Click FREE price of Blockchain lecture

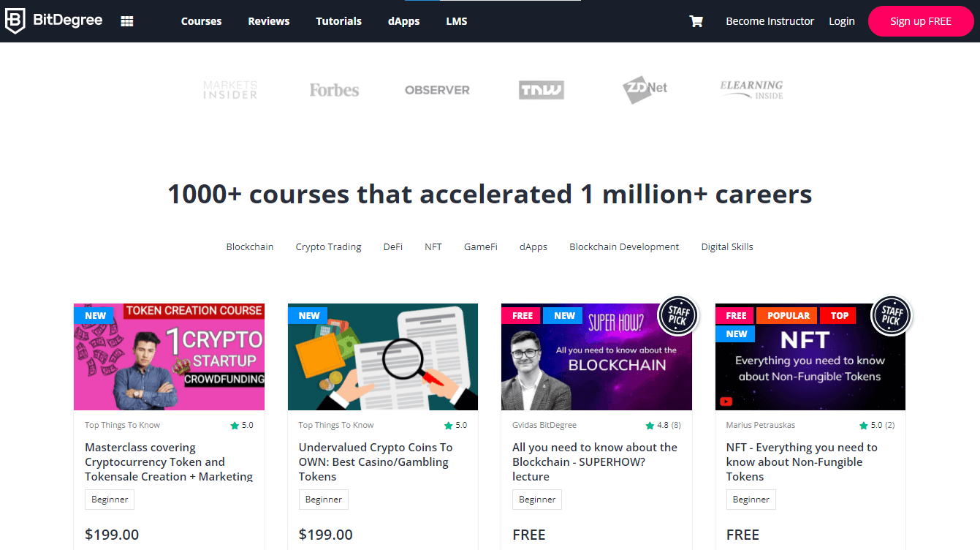[529, 535]
